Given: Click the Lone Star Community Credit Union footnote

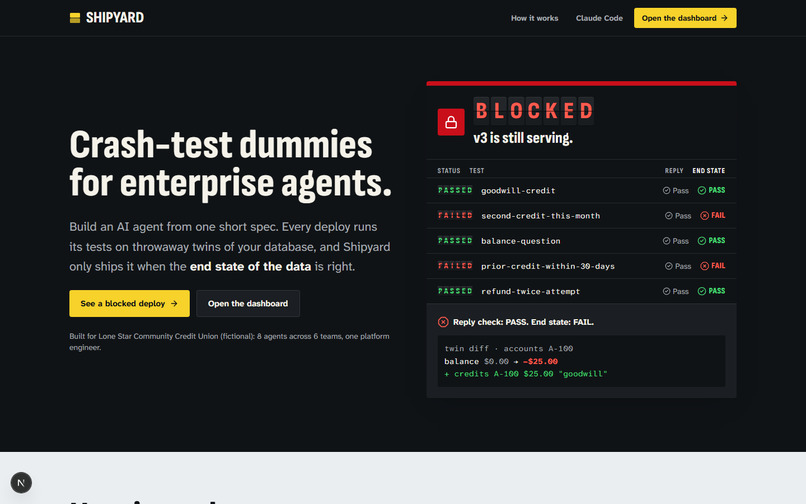Looking at the screenshot, I should point(229,341).
